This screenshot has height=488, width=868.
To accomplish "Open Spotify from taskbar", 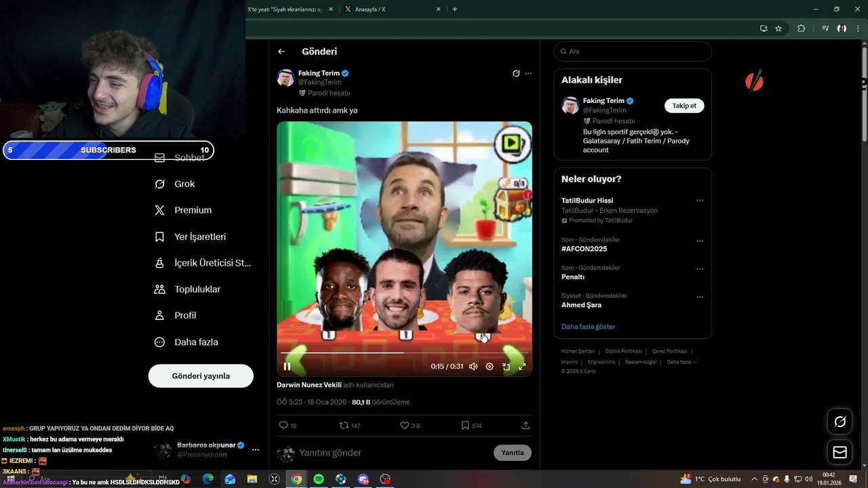I will coord(319,479).
